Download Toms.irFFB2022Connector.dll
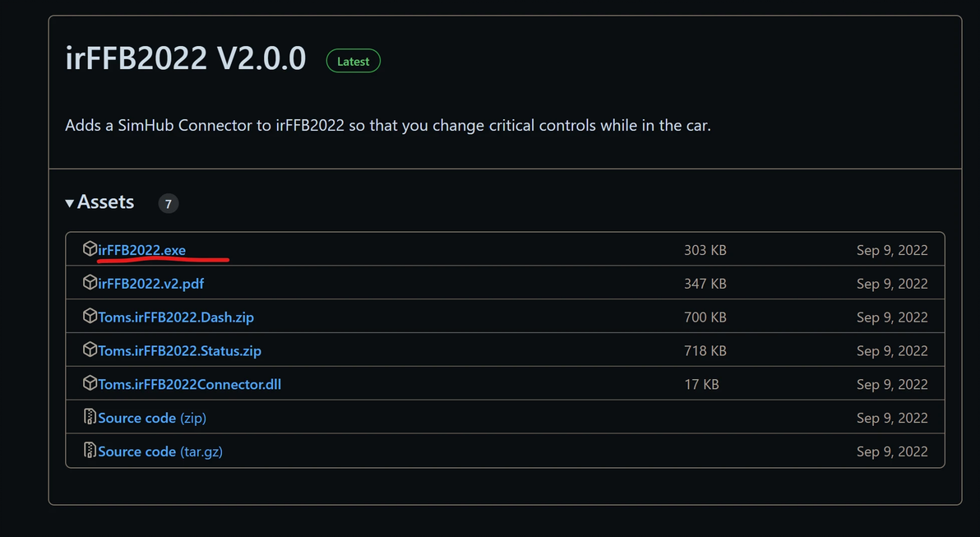This screenshot has width=980, height=537. (x=190, y=385)
